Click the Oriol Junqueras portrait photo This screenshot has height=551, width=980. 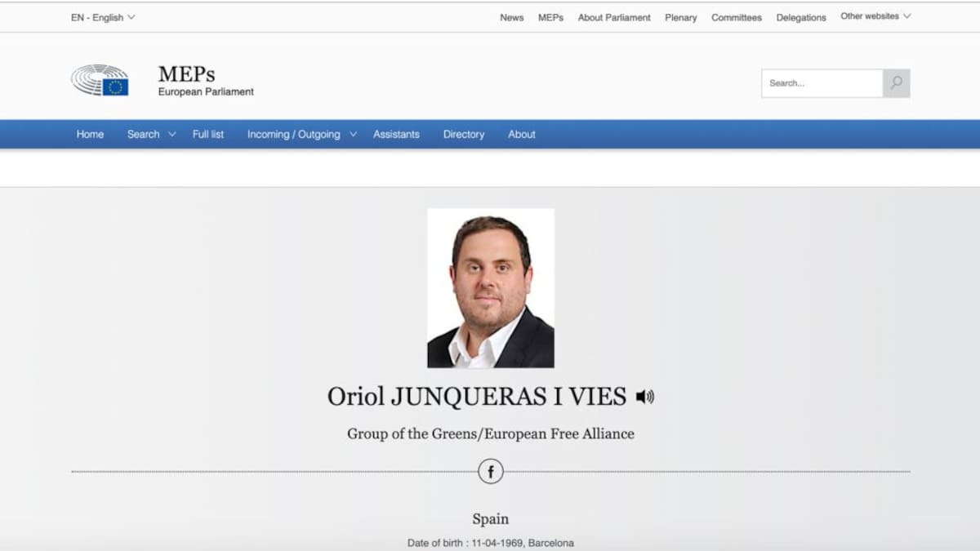[x=491, y=288]
